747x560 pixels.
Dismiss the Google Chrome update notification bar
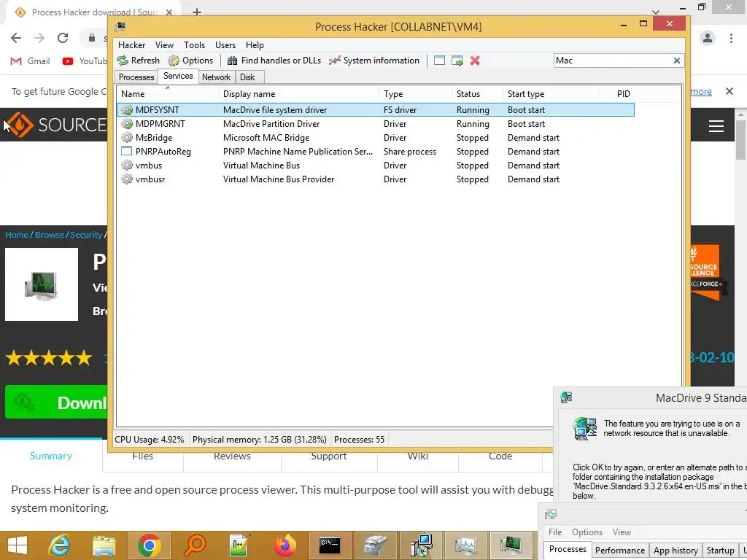[729, 91]
